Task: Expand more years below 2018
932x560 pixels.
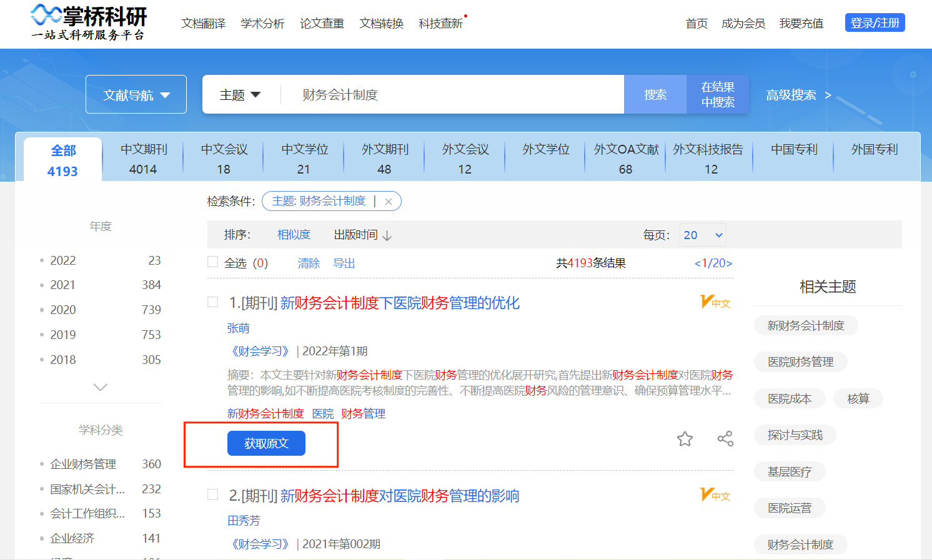Action: [100, 387]
